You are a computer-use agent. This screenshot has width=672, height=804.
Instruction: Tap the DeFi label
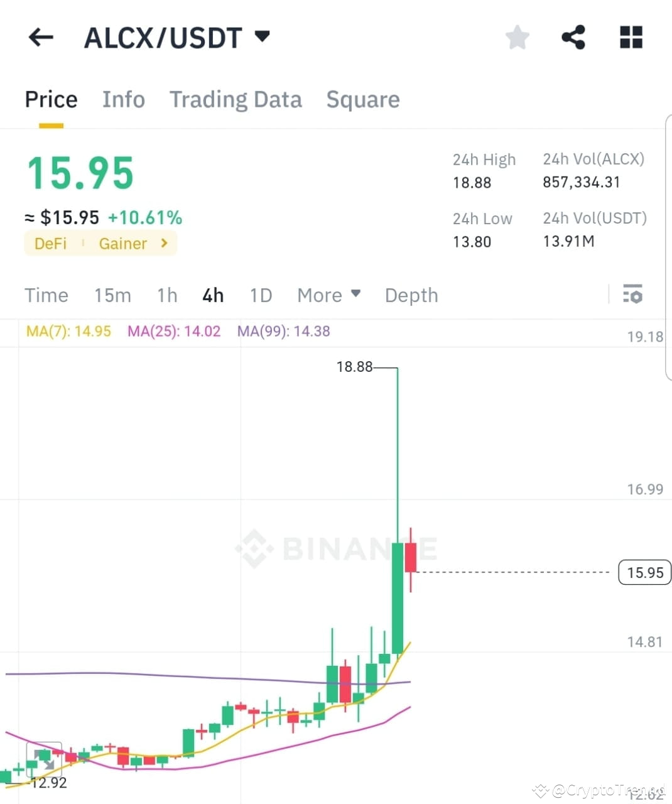tap(50, 244)
